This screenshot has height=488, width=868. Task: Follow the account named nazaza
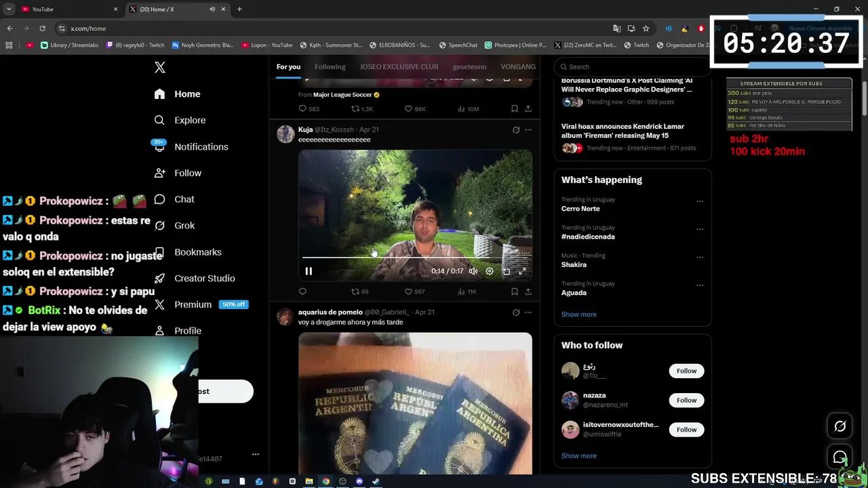[686, 400]
